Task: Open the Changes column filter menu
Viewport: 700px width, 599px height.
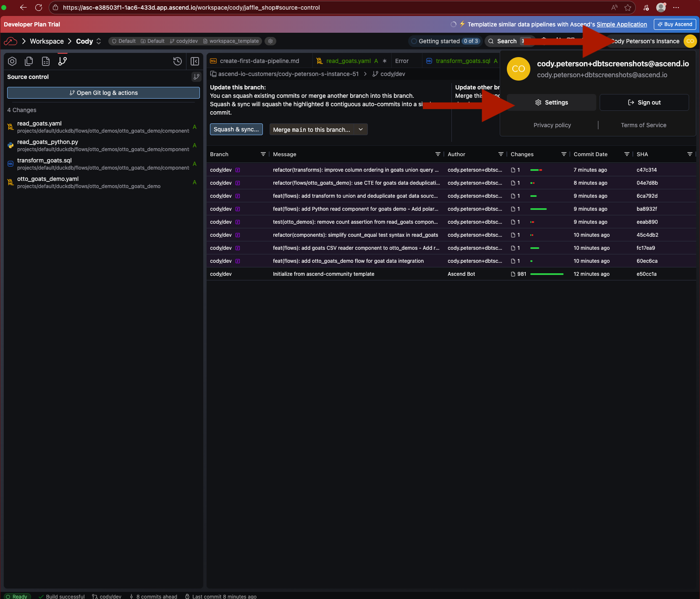Action: tap(564, 154)
